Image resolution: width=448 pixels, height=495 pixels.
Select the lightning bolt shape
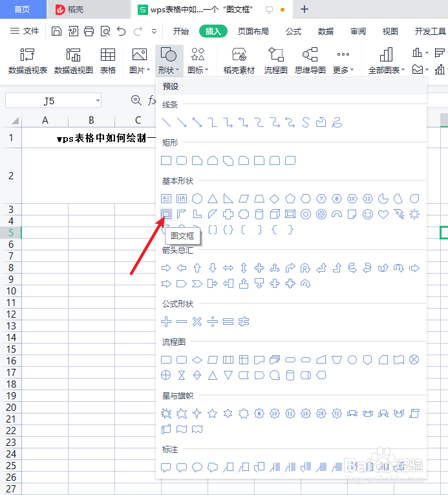[399, 214]
